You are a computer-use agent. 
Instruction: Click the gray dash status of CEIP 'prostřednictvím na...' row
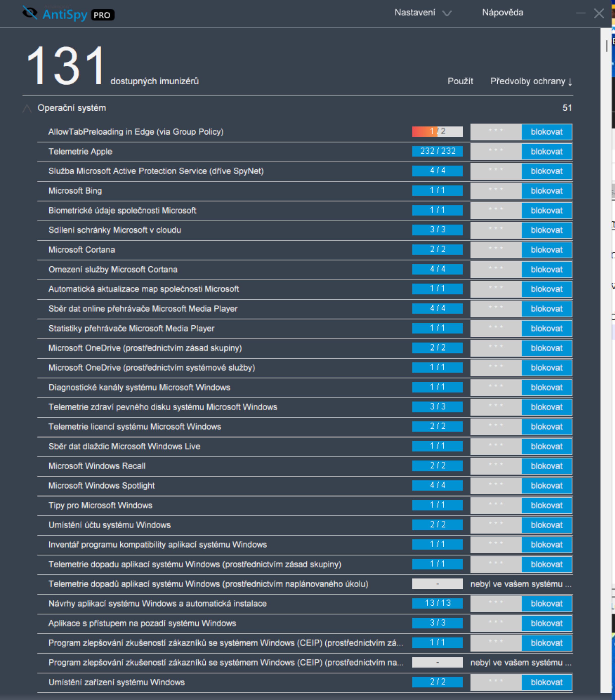437,662
